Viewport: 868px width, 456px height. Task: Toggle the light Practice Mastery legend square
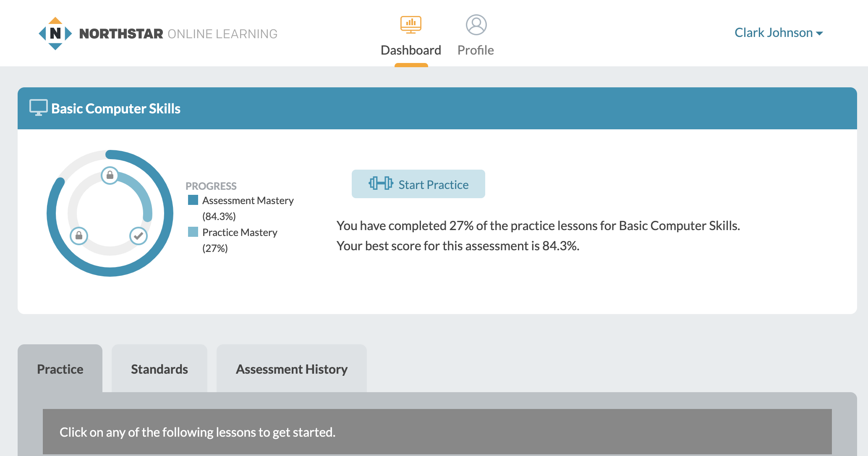pos(193,231)
